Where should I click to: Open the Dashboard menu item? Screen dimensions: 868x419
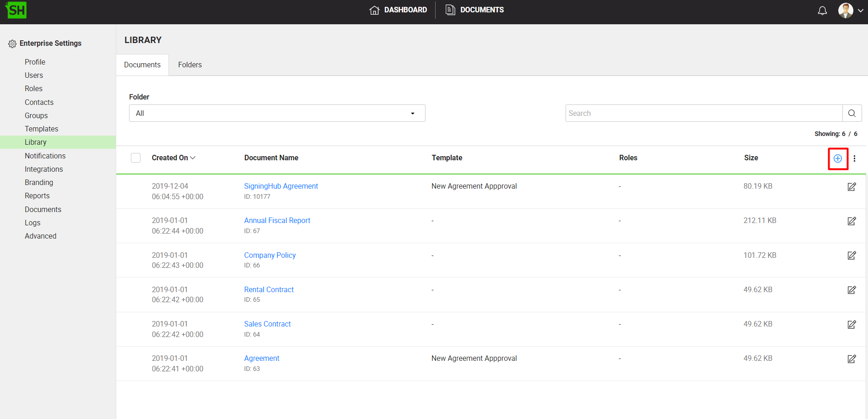click(398, 10)
